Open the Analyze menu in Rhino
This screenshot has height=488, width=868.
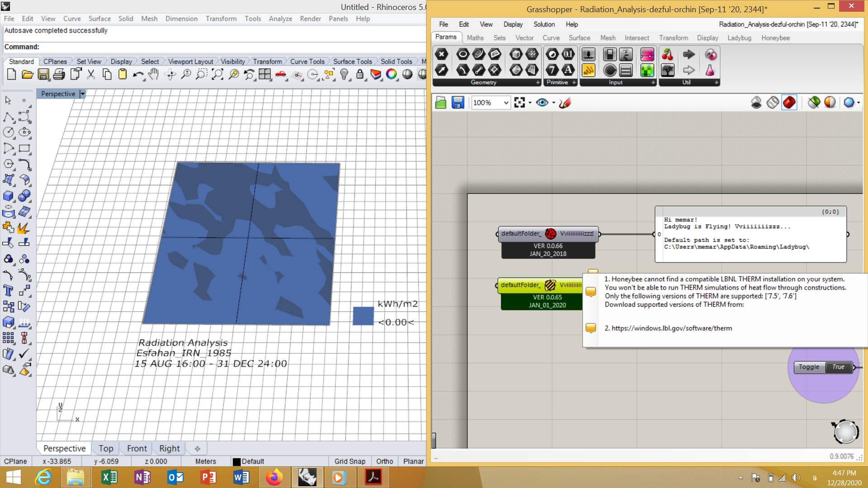click(280, 19)
